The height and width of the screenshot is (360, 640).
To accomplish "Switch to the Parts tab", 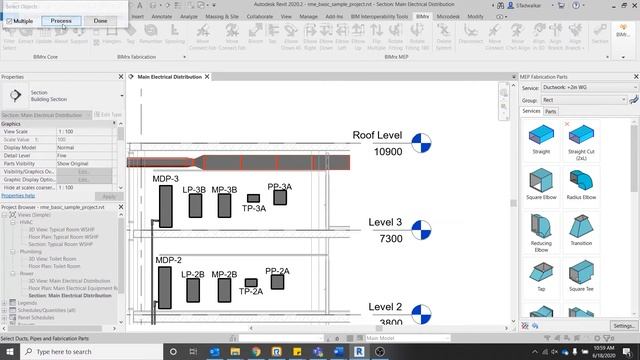I will pos(551,111).
